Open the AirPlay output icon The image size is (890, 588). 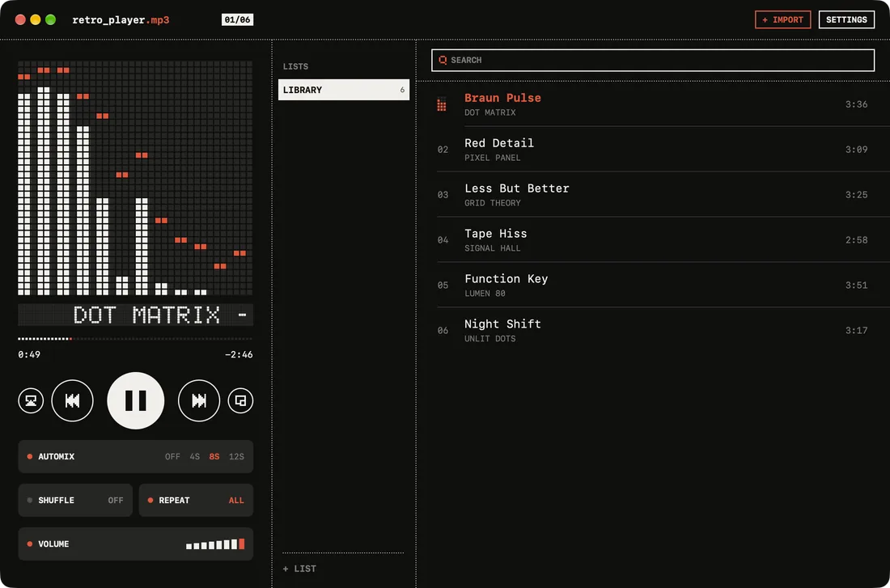(x=31, y=400)
